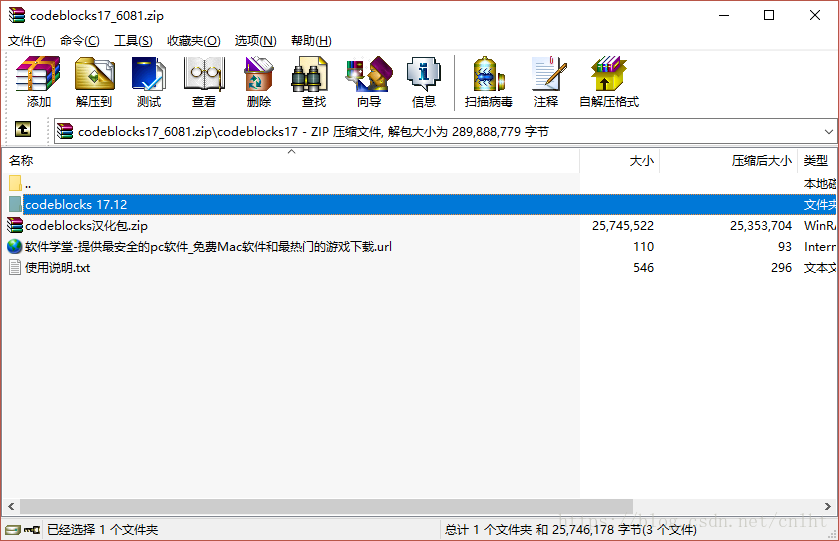Click the 删除 (Delete) toolbar icon
This screenshot has height=541, width=839.
[259, 74]
